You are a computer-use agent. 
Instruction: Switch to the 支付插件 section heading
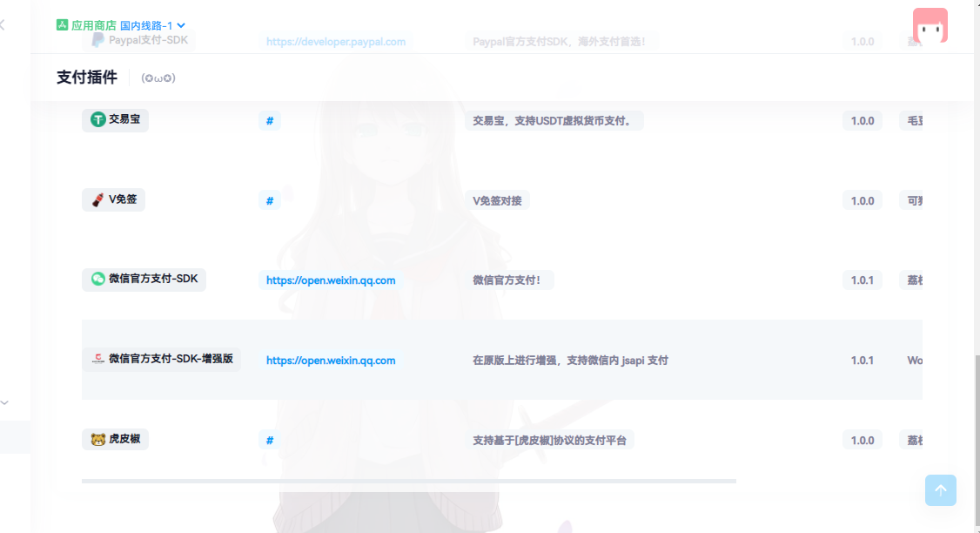point(86,78)
